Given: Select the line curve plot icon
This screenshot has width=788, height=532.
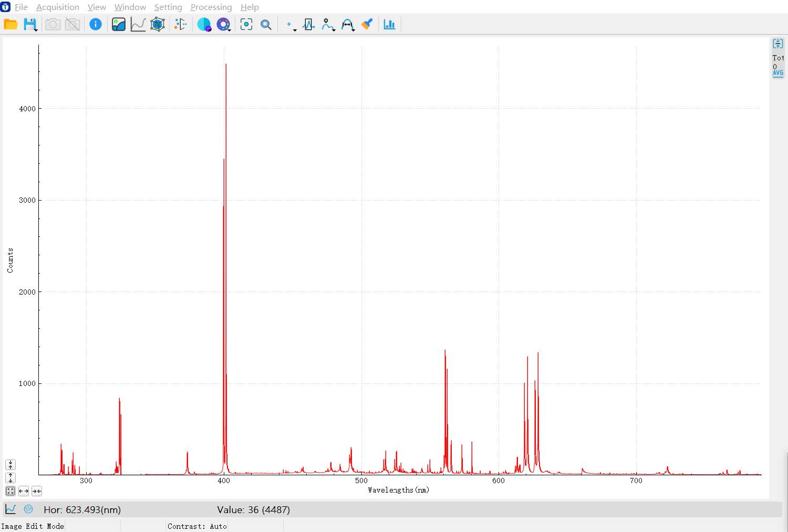Looking at the screenshot, I should pyautogui.click(x=138, y=24).
